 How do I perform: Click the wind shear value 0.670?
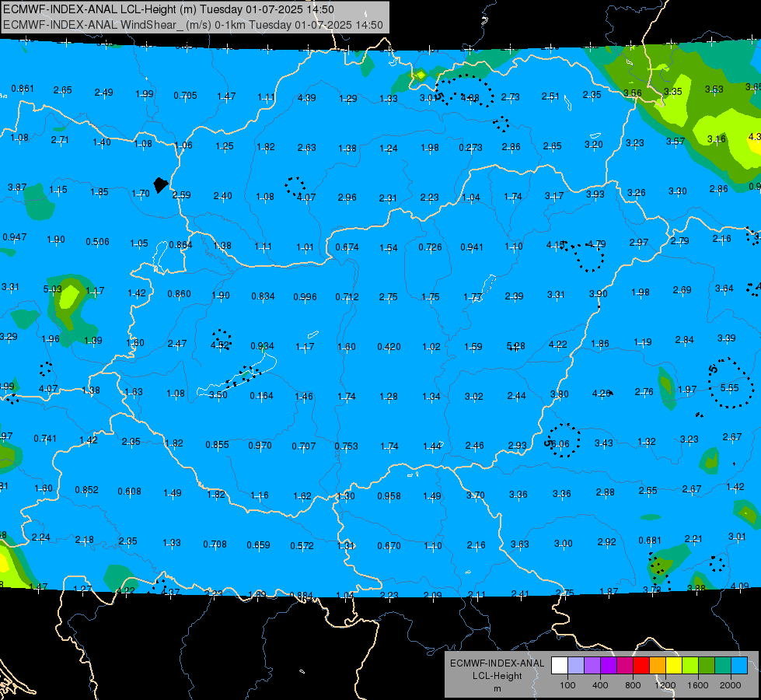tap(389, 546)
